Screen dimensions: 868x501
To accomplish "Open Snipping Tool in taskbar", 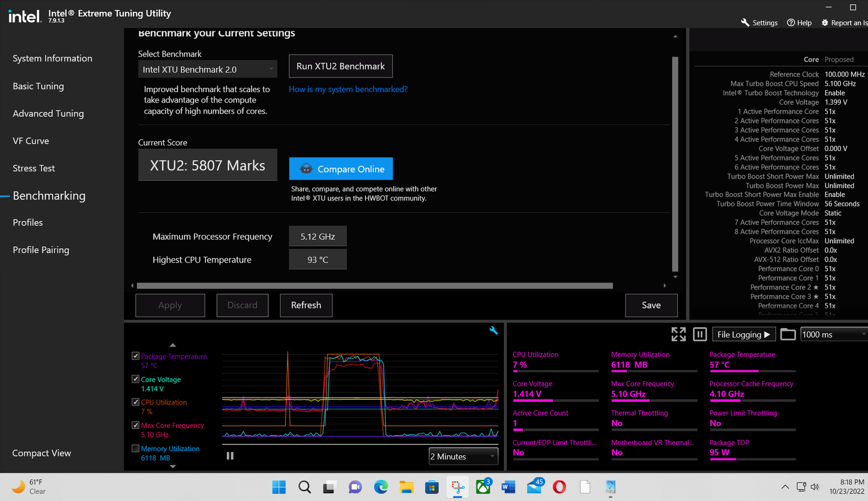I will (x=457, y=487).
